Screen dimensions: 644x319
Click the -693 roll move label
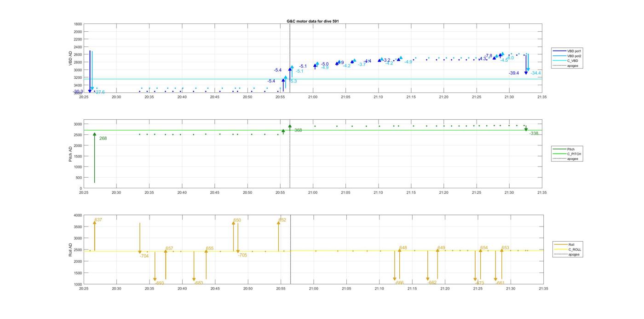tap(159, 283)
